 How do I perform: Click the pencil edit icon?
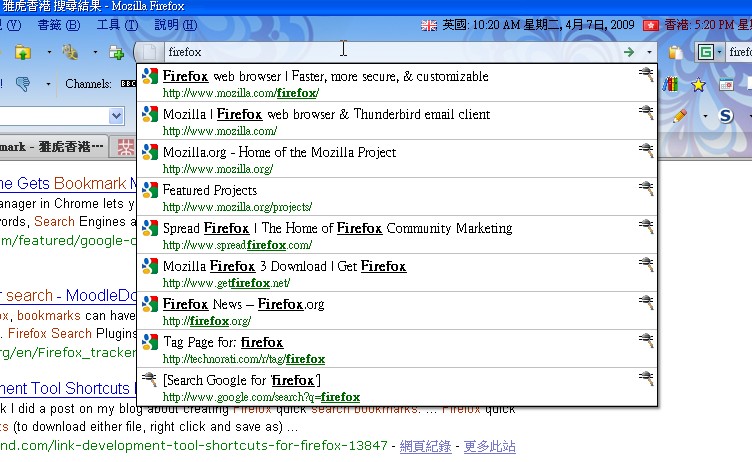coord(680,116)
